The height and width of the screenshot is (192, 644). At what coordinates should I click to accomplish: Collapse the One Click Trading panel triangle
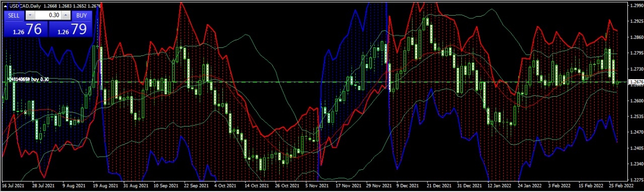click(6, 6)
